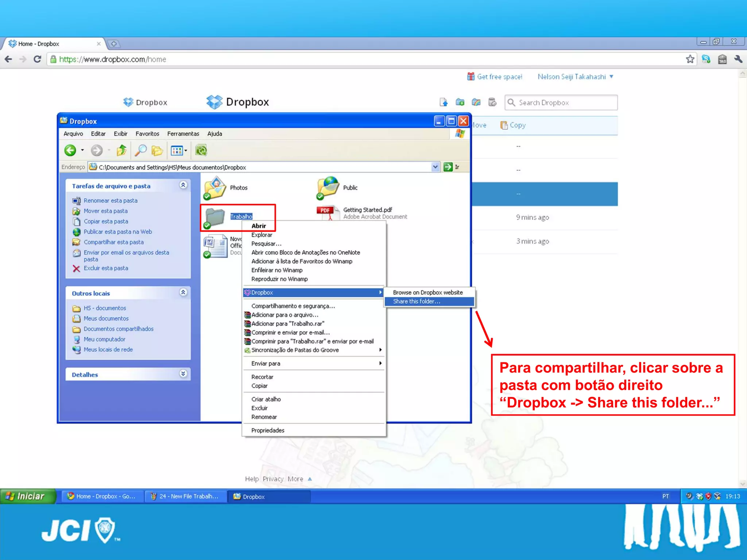Click the Meu computador link
Viewport: 747px width, 560px height.
104,339
